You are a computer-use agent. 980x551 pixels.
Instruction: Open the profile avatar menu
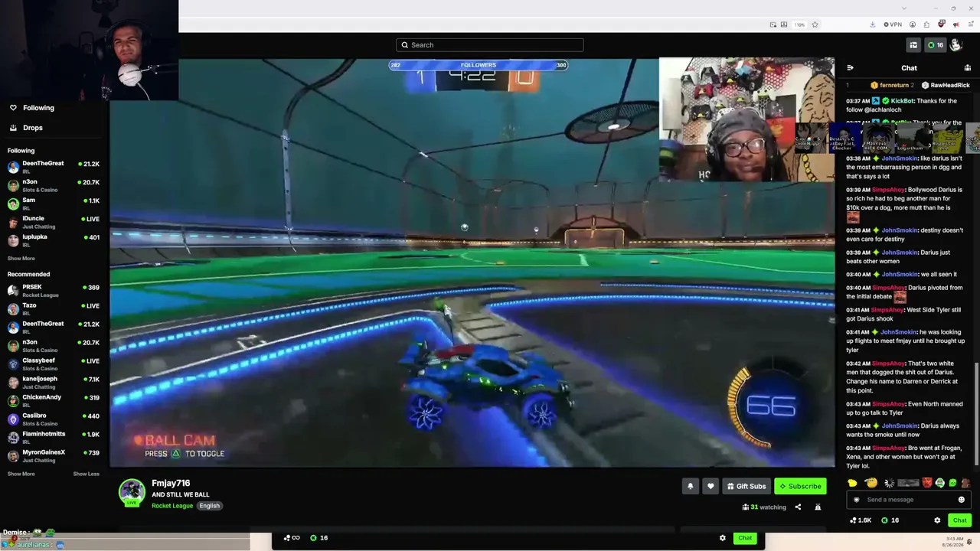tap(956, 45)
